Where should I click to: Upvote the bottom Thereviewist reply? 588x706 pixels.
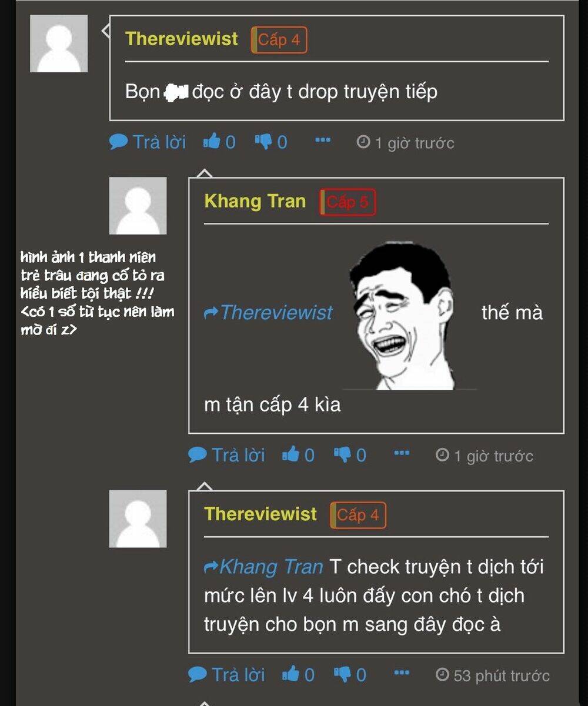click(298, 674)
